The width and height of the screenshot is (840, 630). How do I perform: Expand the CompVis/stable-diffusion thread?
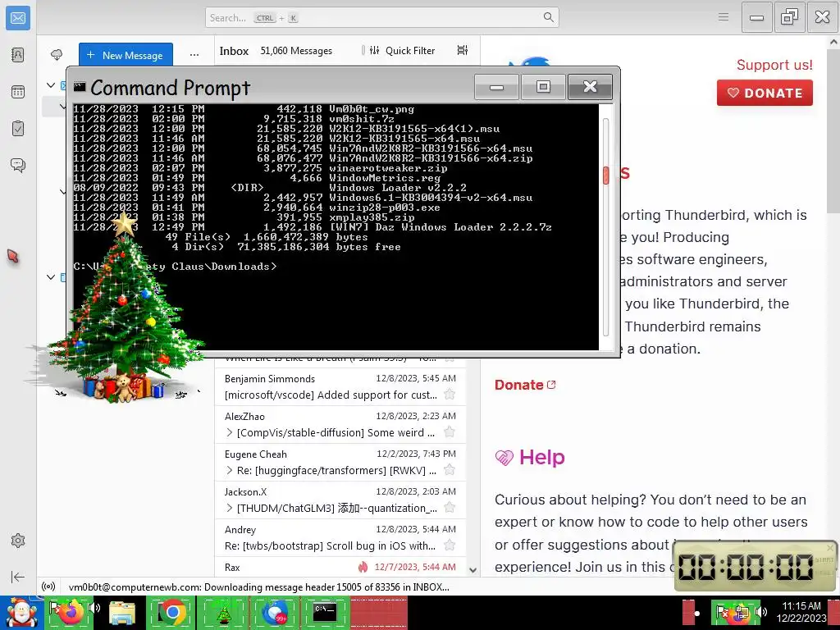coord(230,432)
